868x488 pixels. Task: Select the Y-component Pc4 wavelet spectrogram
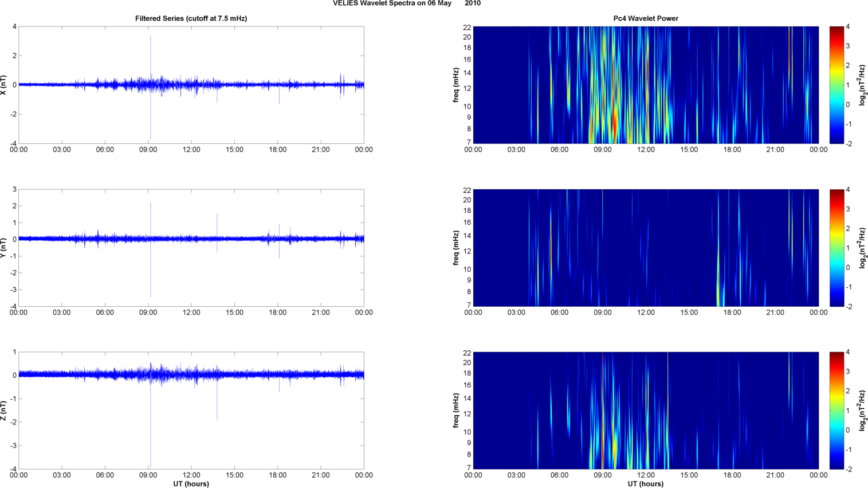(646, 248)
